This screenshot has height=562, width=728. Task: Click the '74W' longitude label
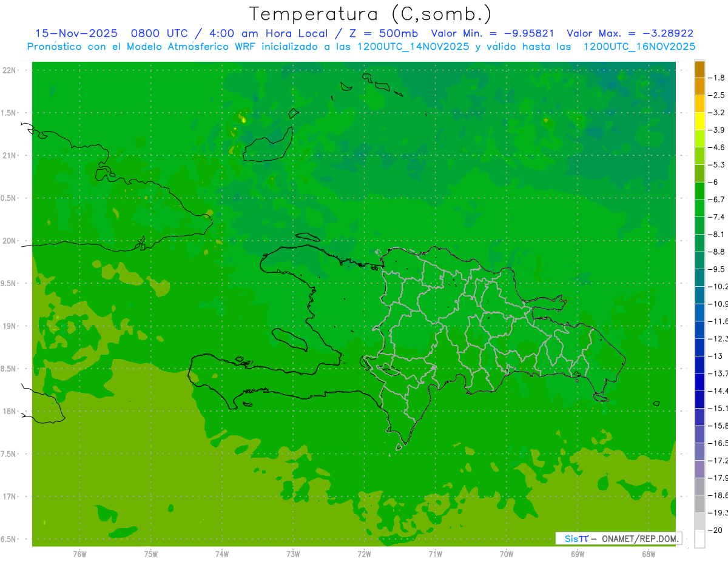[x=222, y=554]
